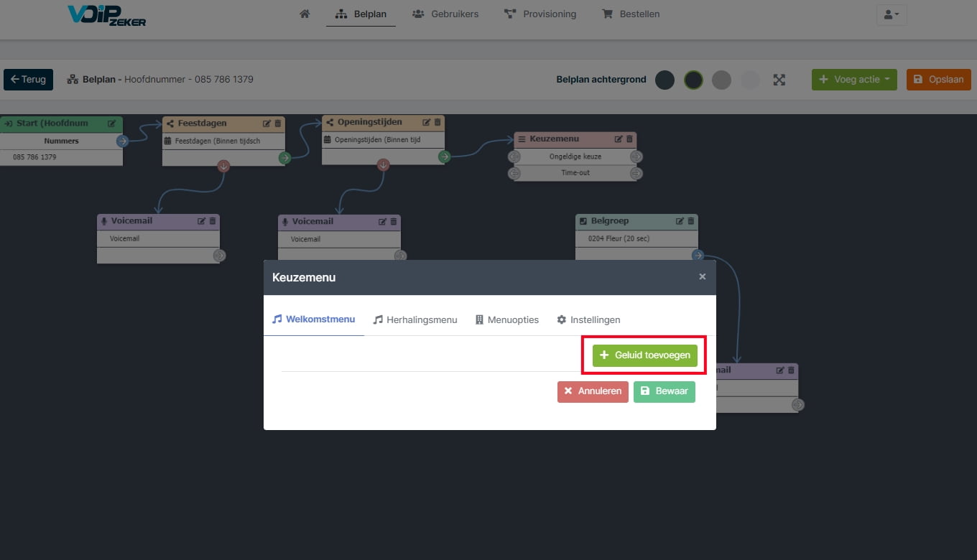The width and height of the screenshot is (977, 560).
Task: Delete the Belgroep node
Action: point(691,221)
